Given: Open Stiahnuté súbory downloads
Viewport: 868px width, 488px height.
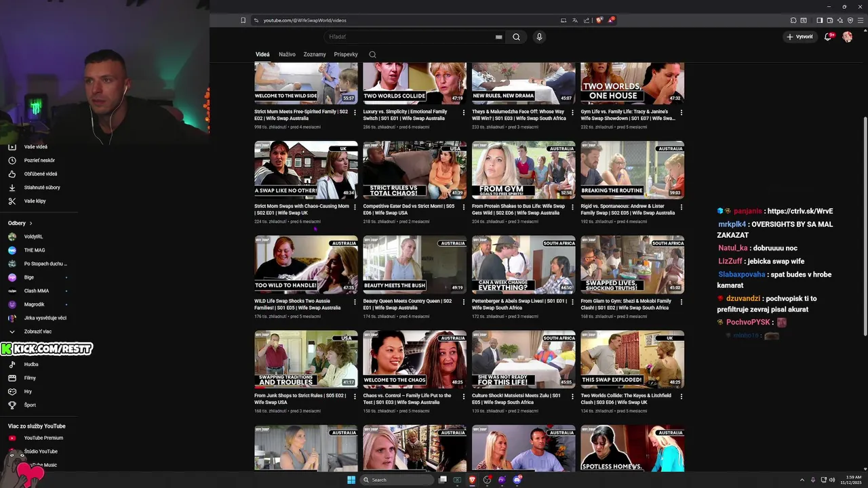Looking at the screenshot, I should pyautogui.click(x=41, y=188).
